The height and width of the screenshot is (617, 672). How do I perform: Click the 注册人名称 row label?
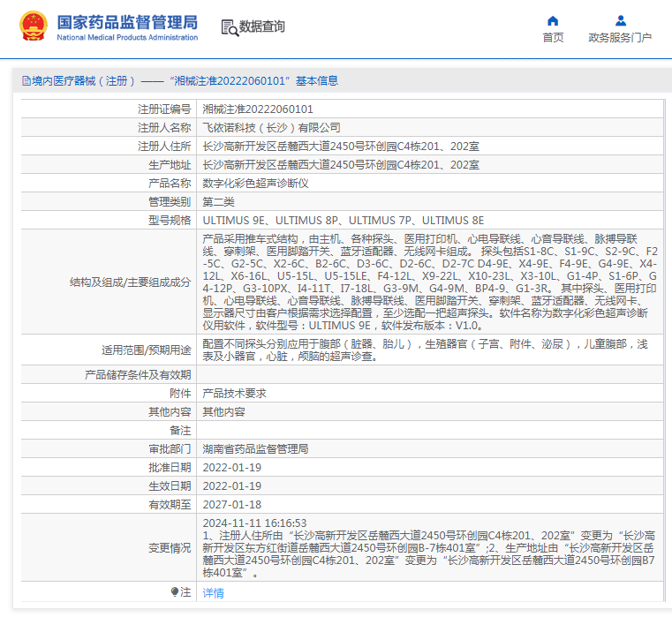[164, 128]
